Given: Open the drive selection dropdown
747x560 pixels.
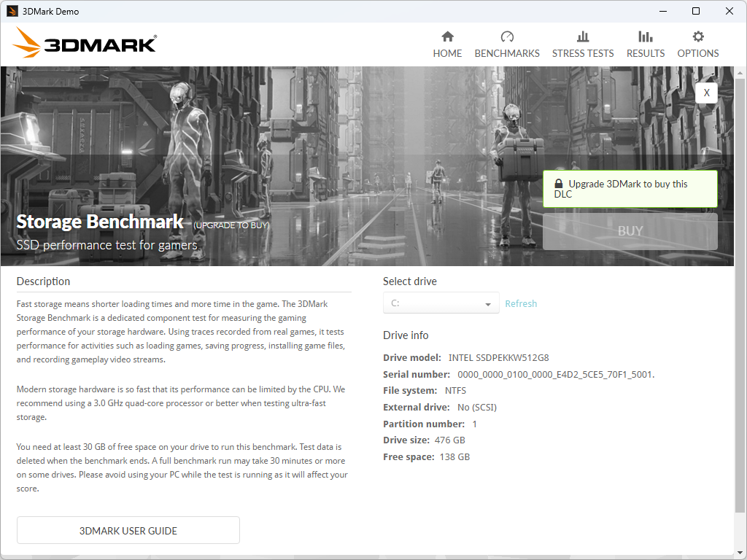Looking at the screenshot, I should pyautogui.click(x=441, y=303).
